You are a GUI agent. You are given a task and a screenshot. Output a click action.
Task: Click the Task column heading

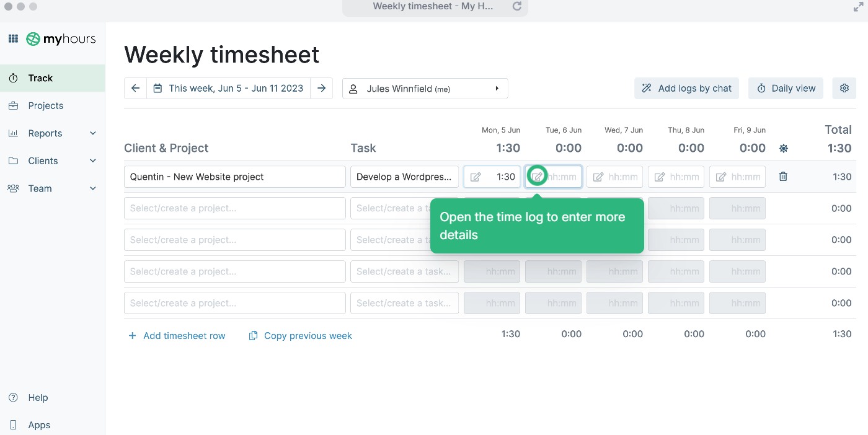[363, 148]
